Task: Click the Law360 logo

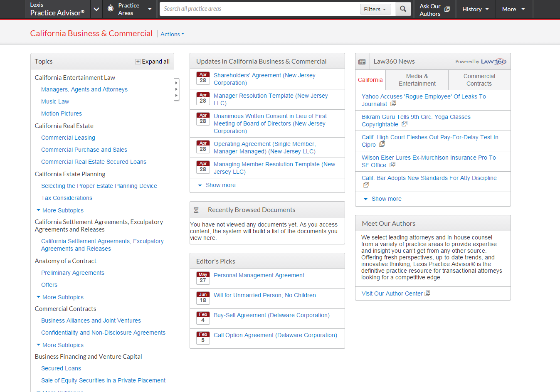Action: click(x=493, y=62)
